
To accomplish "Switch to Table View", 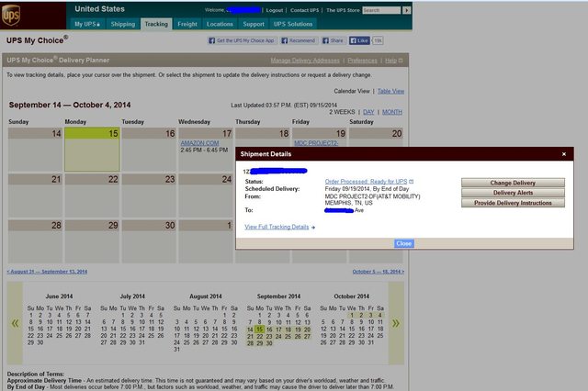I will pyautogui.click(x=390, y=91).
